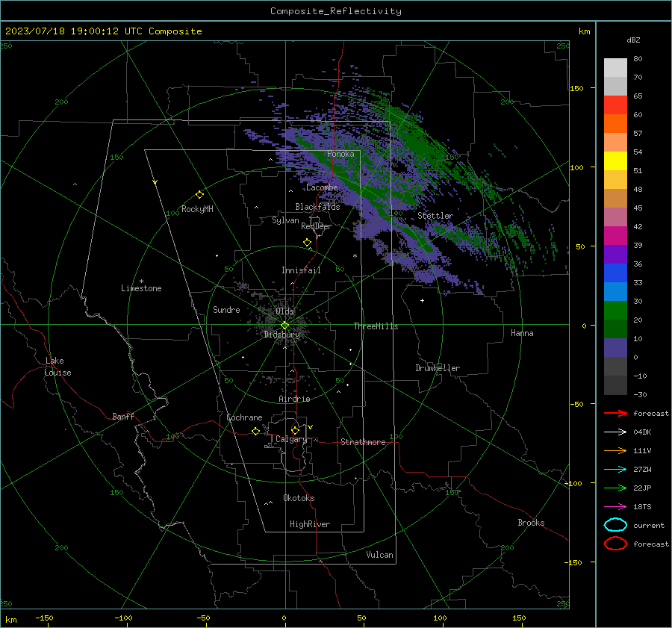Screen dimensions: 672x628
Task: Click the 04DK legend label
Action: [x=642, y=432]
